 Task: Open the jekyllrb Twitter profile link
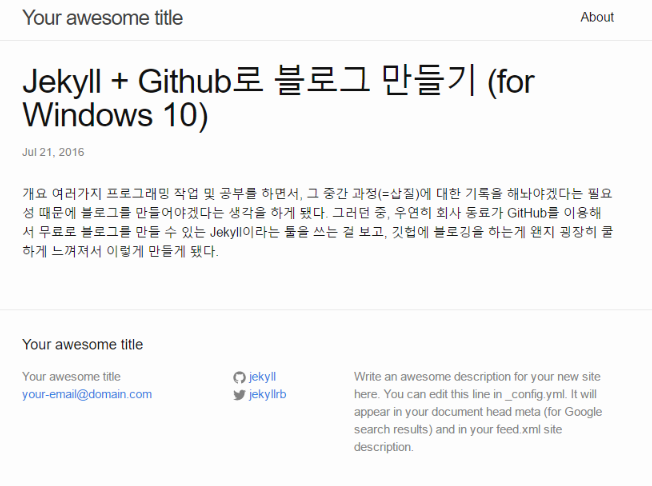(x=268, y=395)
